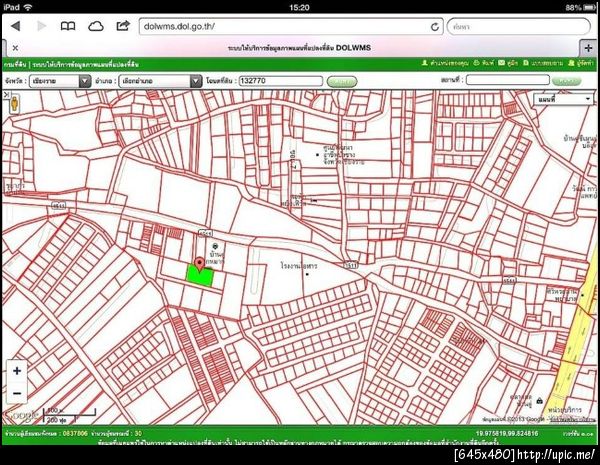The height and width of the screenshot is (465, 600).
Task: Click the red location pin marker
Action: [199, 264]
